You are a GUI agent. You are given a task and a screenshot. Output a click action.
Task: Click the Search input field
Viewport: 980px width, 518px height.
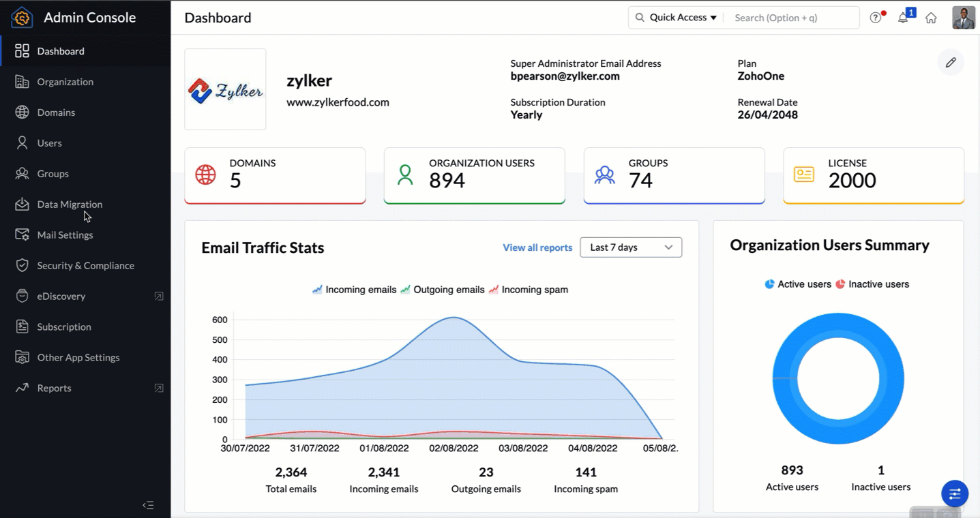pyautogui.click(x=790, y=18)
